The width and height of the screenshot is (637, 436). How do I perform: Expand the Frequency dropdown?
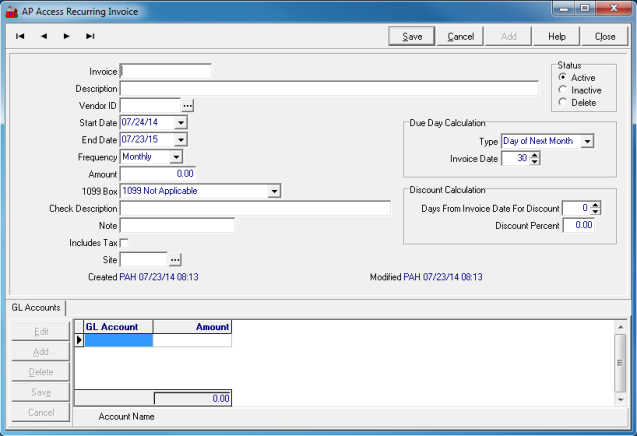tap(176, 157)
